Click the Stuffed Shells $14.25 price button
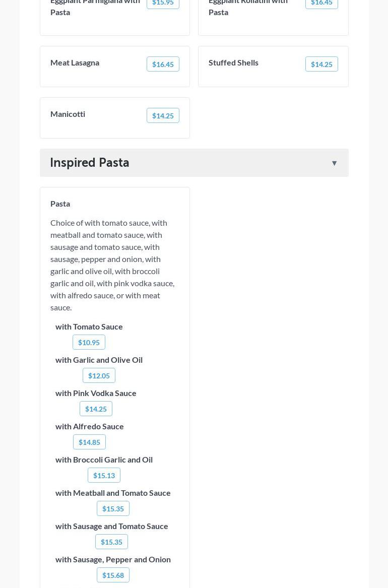Viewport: 388px width, 588px height. tap(321, 64)
